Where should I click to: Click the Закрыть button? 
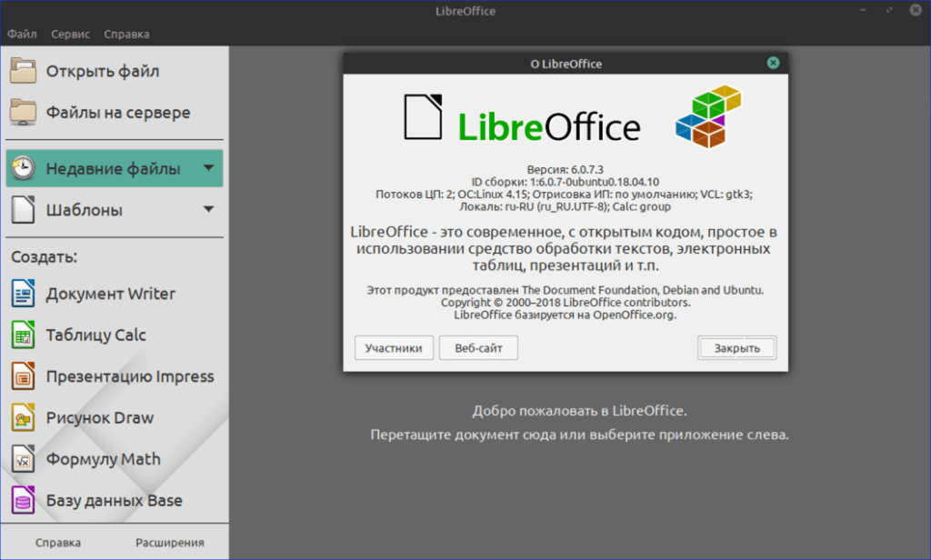pos(736,348)
